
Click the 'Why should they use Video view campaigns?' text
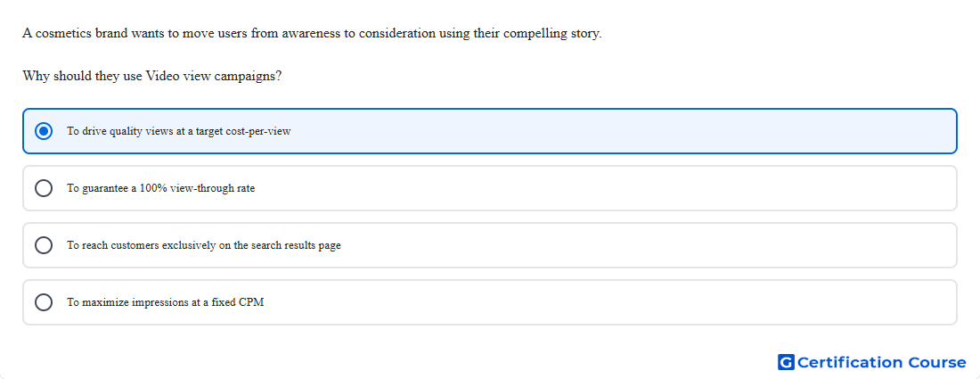151,77
